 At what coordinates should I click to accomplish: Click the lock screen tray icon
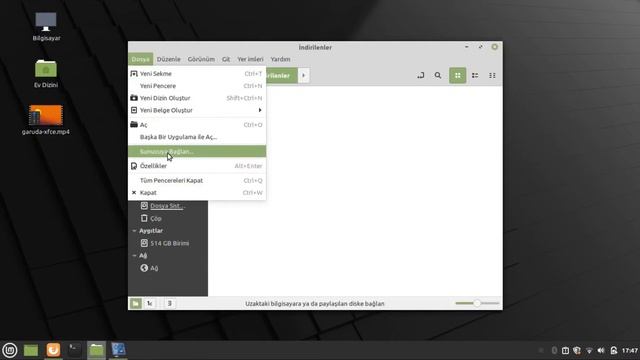click(613, 350)
